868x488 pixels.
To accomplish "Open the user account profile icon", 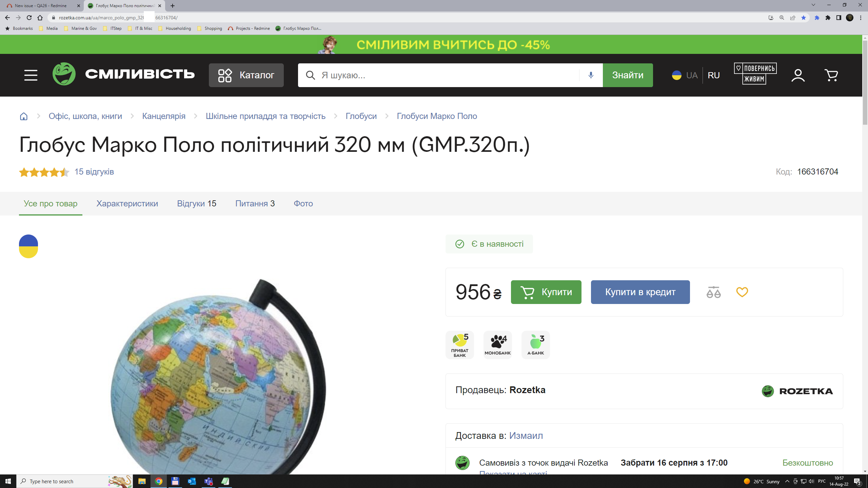I will coord(798,75).
